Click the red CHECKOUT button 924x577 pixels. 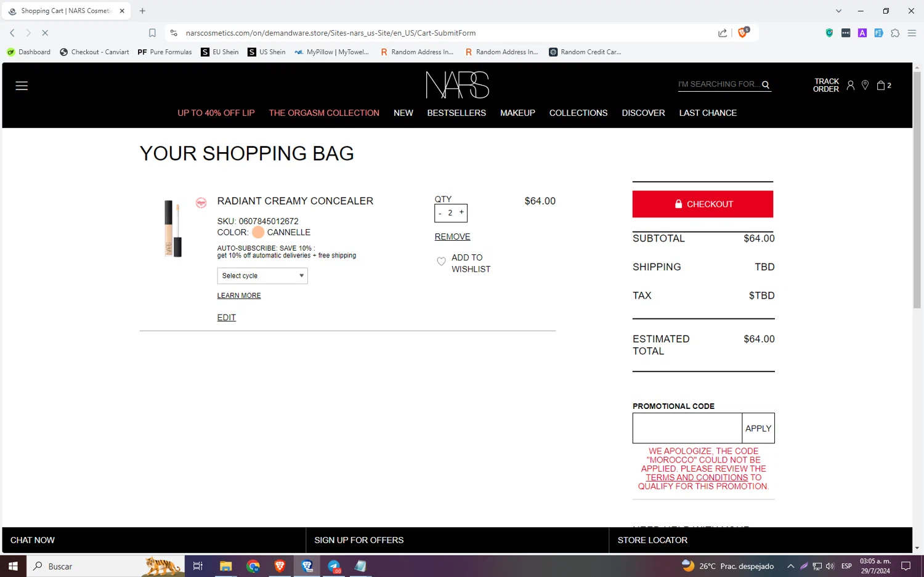703,204
